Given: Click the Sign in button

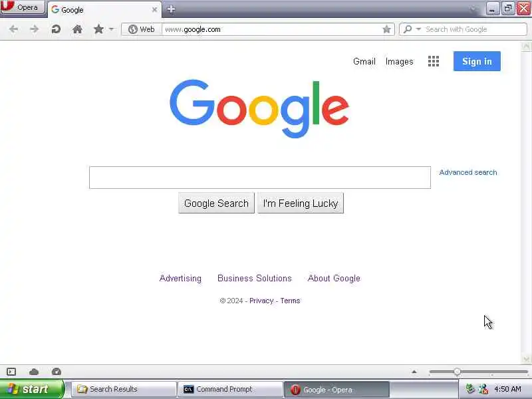Looking at the screenshot, I should [x=477, y=61].
